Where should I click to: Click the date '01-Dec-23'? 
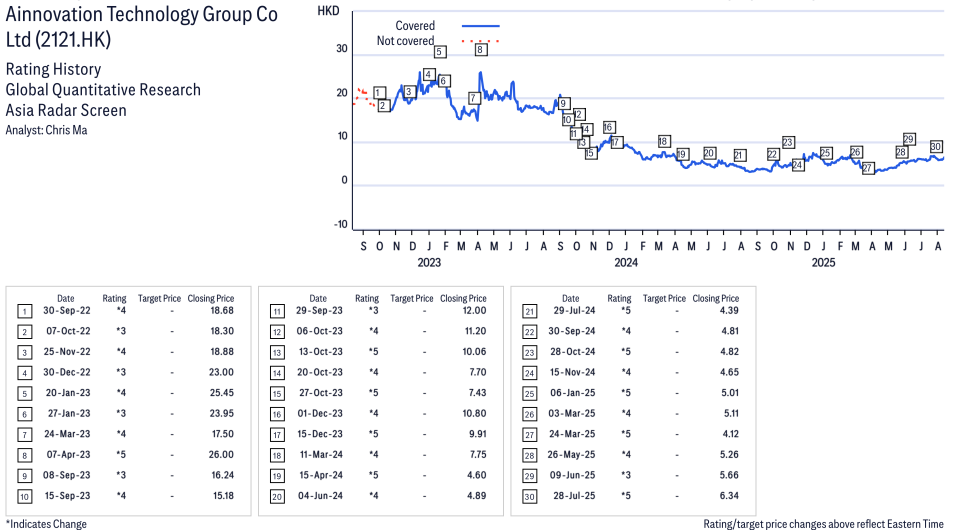point(320,414)
